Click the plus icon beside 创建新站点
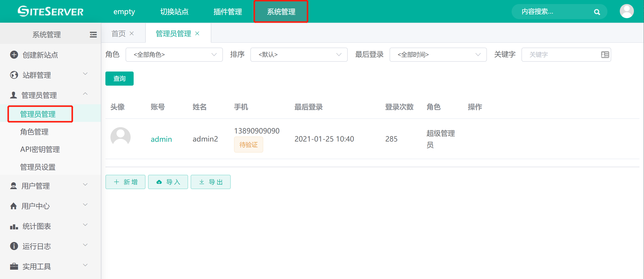The height and width of the screenshot is (279, 644). click(13, 55)
